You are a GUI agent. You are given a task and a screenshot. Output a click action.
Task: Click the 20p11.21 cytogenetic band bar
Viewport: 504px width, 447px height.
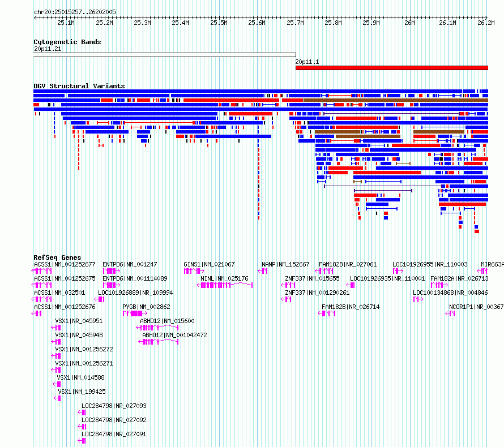click(x=165, y=55)
